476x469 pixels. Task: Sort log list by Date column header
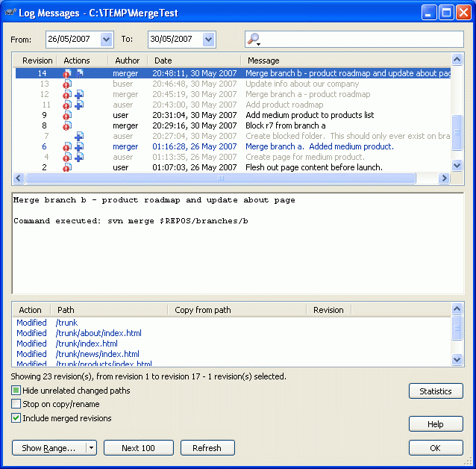tap(194, 60)
